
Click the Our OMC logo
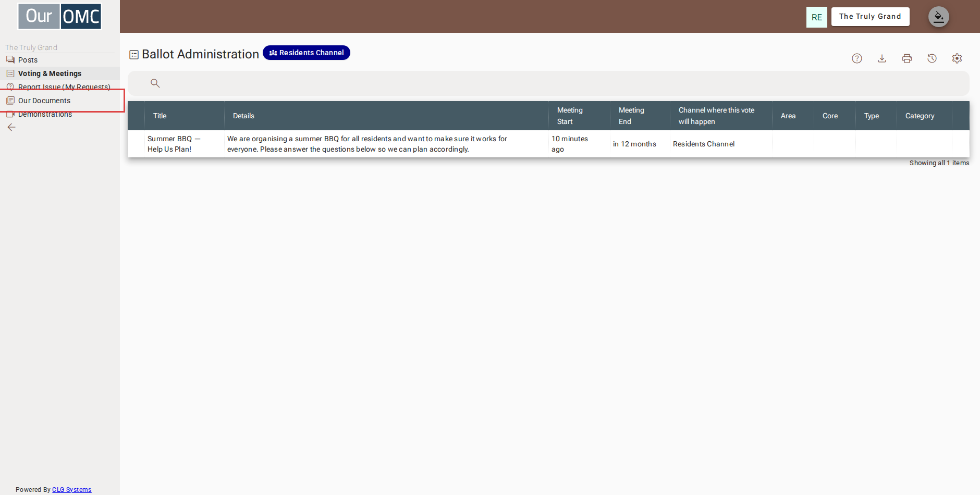point(60,16)
